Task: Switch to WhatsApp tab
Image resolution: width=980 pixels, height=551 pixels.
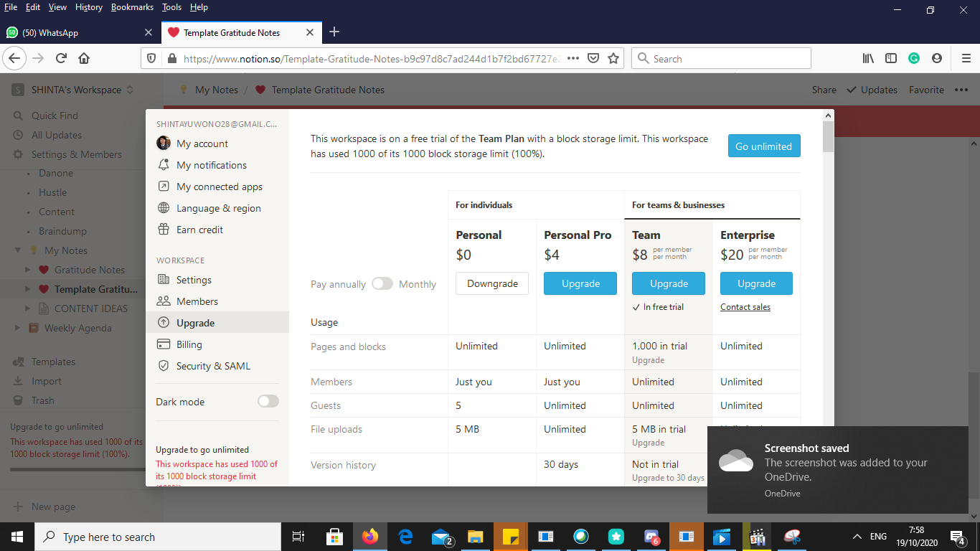Action: pos(79,32)
